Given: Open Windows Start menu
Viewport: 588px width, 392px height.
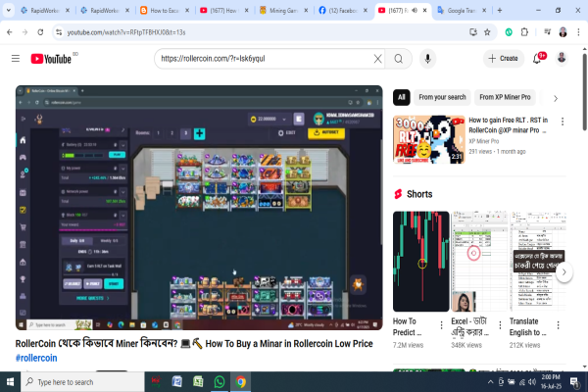Looking at the screenshot, I should click(x=10, y=382).
